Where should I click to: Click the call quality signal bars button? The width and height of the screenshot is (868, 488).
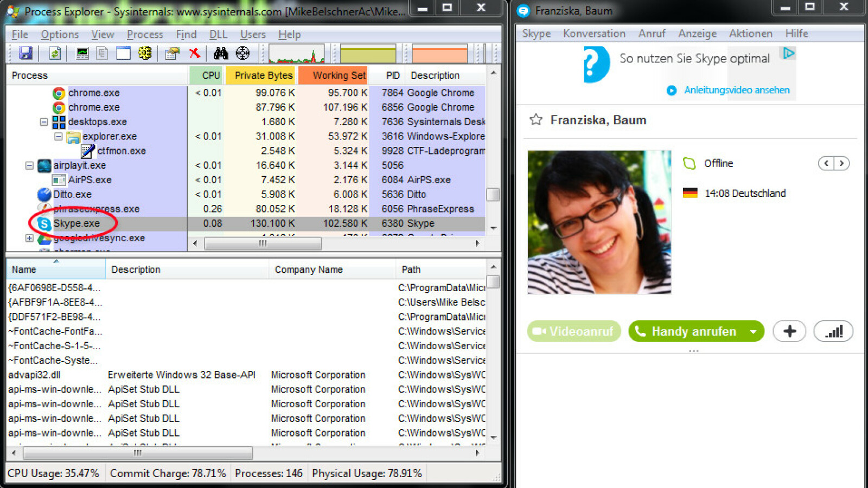coord(833,331)
